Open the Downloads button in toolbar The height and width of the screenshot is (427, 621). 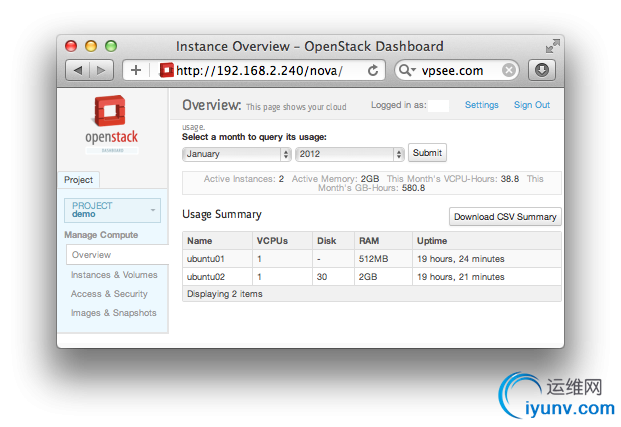(x=542, y=70)
